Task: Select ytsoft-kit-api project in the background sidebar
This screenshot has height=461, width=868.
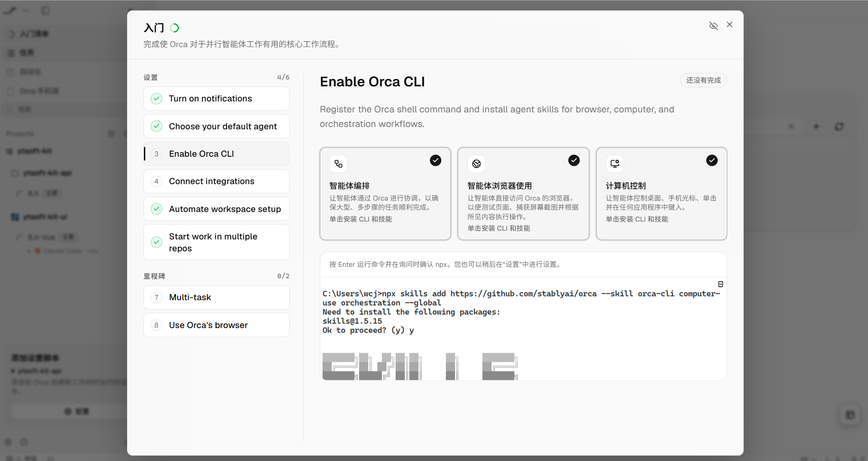Action: coord(48,173)
